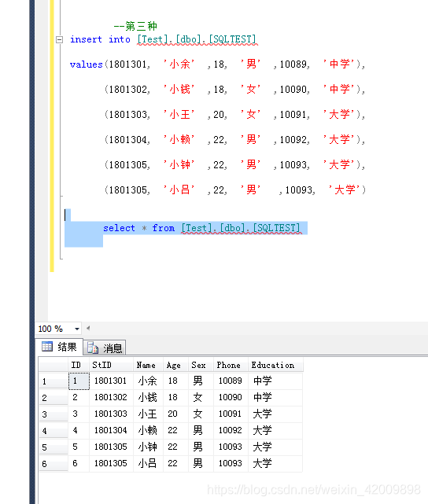Image resolution: width=428 pixels, height=504 pixels.
Task: Open the 100 % zoom dropdown
Action: [77, 329]
